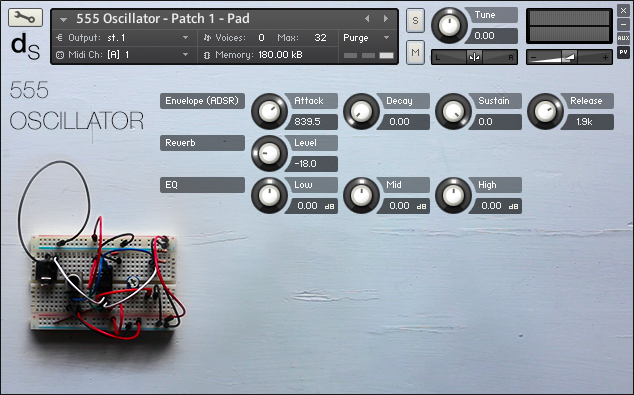634x395 pixels.
Task: Click the Reverb Level knob
Action: click(x=269, y=153)
